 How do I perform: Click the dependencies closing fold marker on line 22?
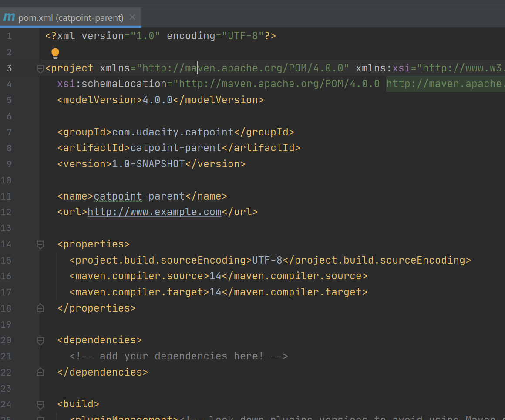click(x=40, y=373)
